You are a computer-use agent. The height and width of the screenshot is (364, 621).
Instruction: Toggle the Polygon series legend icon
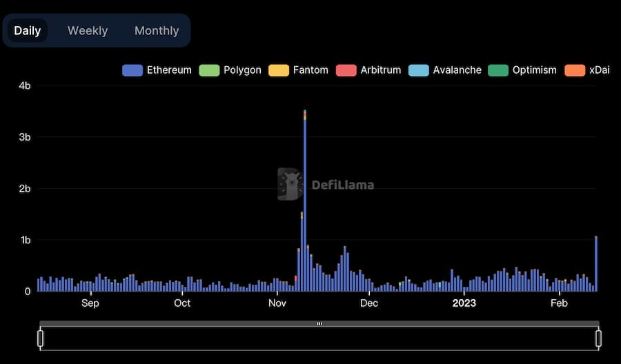pyautogui.click(x=209, y=70)
